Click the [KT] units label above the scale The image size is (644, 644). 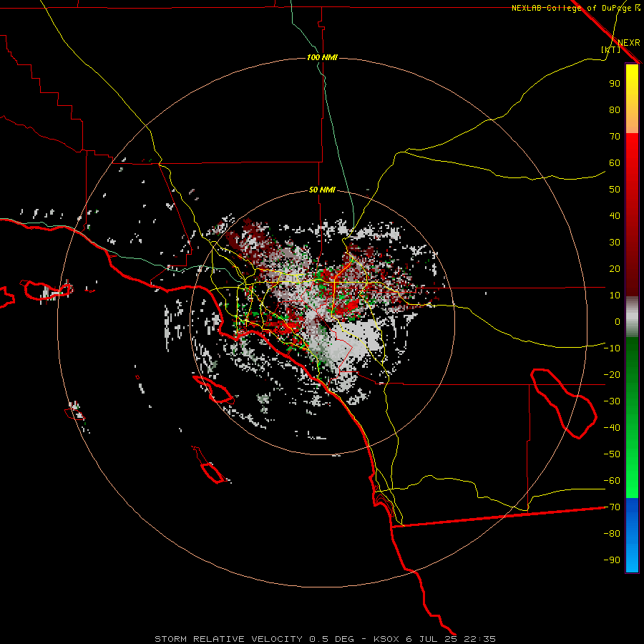click(611, 49)
